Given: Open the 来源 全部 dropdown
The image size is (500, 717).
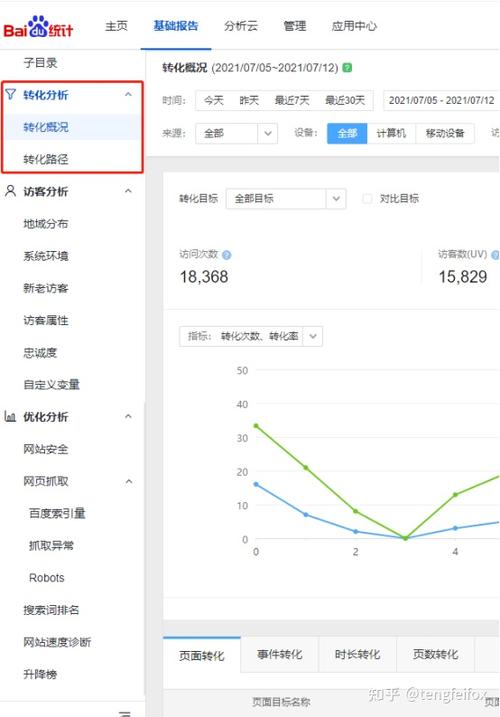Looking at the screenshot, I should click(x=236, y=133).
